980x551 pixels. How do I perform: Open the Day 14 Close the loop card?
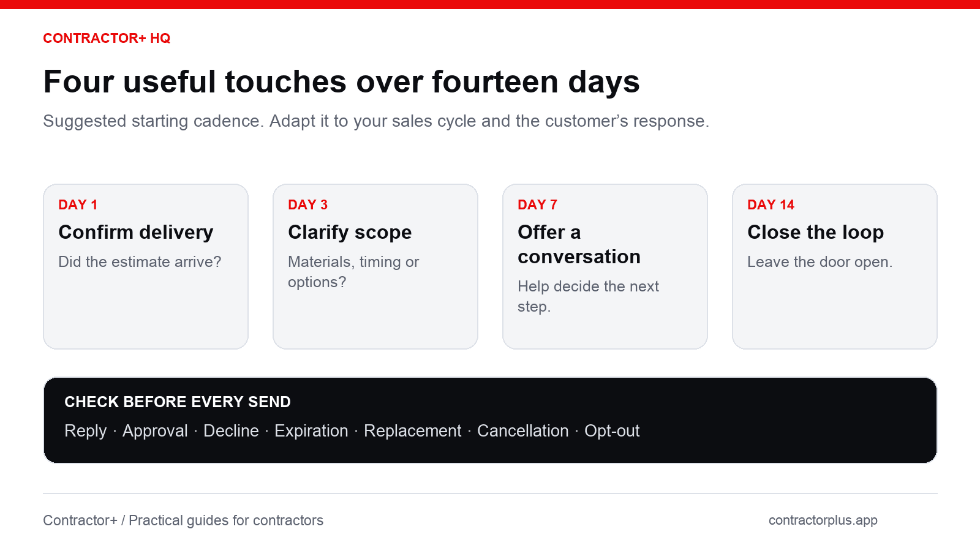(x=835, y=266)
